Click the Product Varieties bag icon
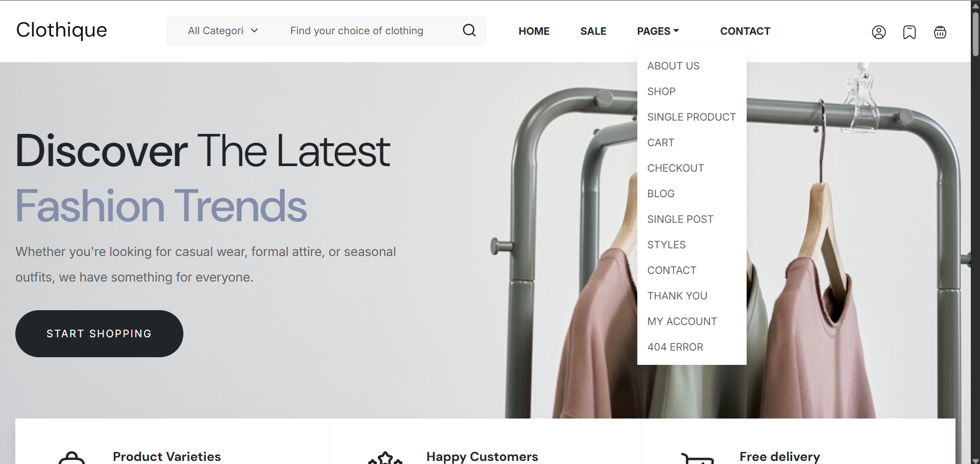The height and width of the screenshot is (464, 980). point(71,458)
